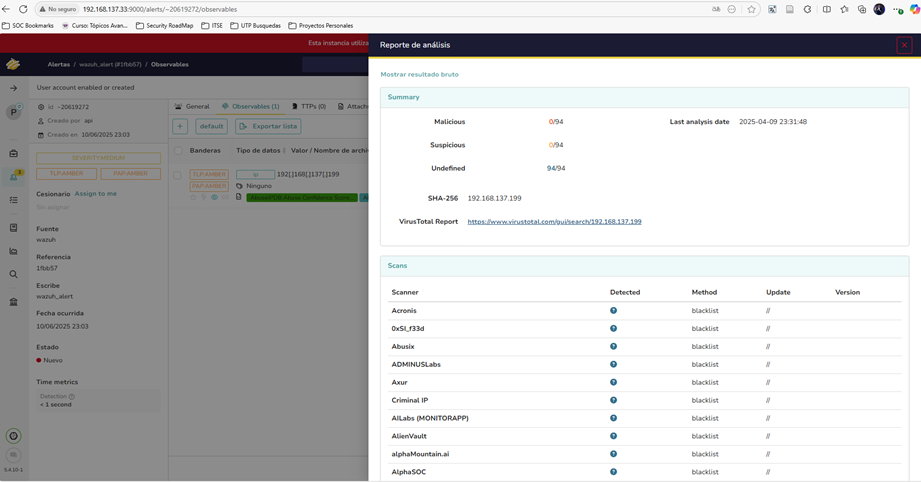This screenshot has width=921, height=482.
Task: Open the Copilot icon in browser toolbar
Action: click(914, 9)
